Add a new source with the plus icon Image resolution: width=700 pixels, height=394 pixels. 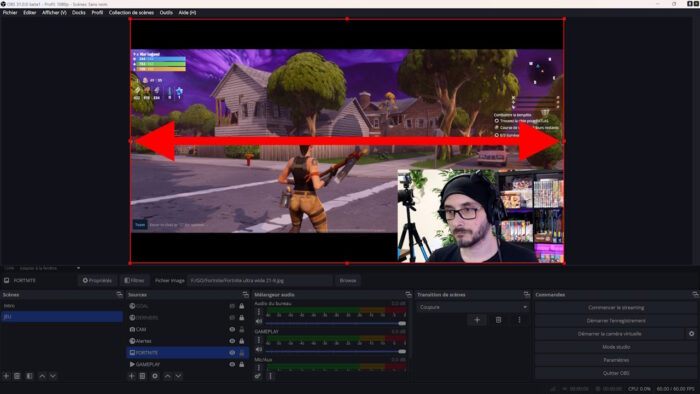(131, 376)
